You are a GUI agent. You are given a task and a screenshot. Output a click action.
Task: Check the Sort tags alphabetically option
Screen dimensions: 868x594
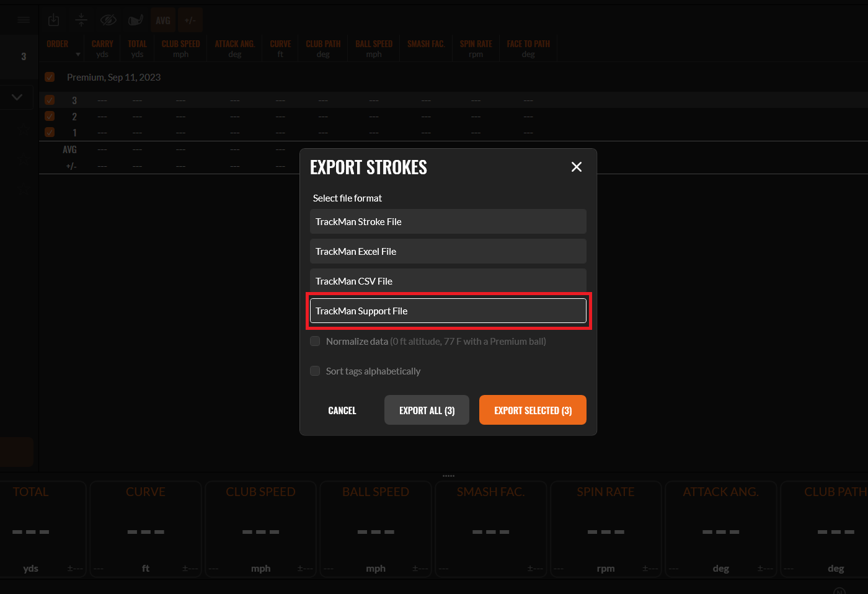pyautogui.click(x=315, y=371)
